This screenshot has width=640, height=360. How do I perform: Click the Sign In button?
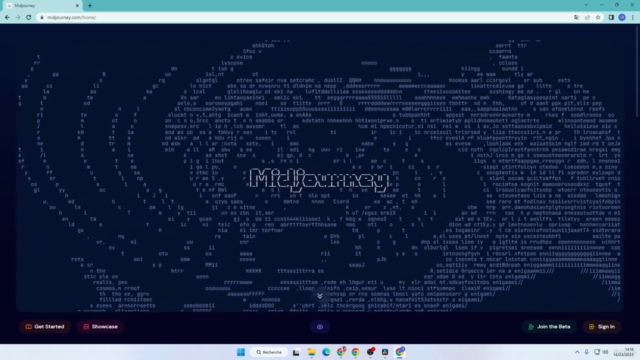click(x=602, y=327)
